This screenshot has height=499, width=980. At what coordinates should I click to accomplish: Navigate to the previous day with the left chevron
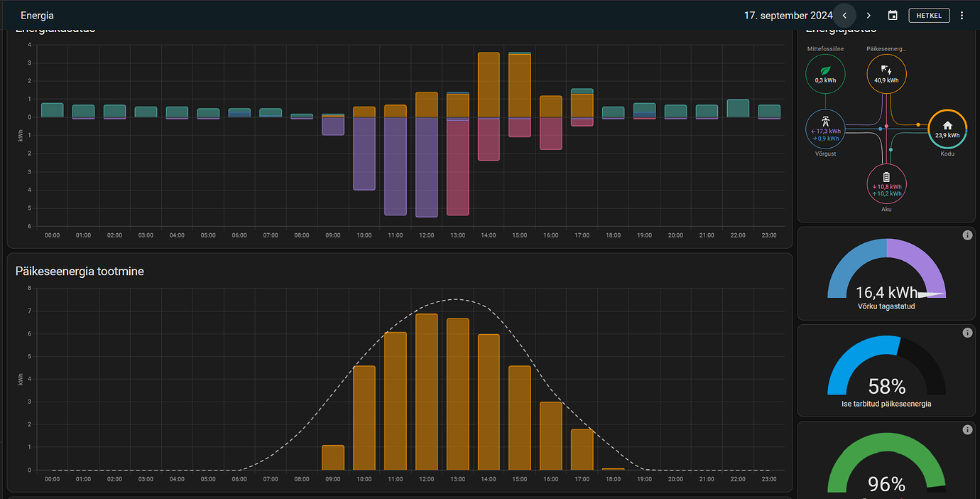coord(844,15)
